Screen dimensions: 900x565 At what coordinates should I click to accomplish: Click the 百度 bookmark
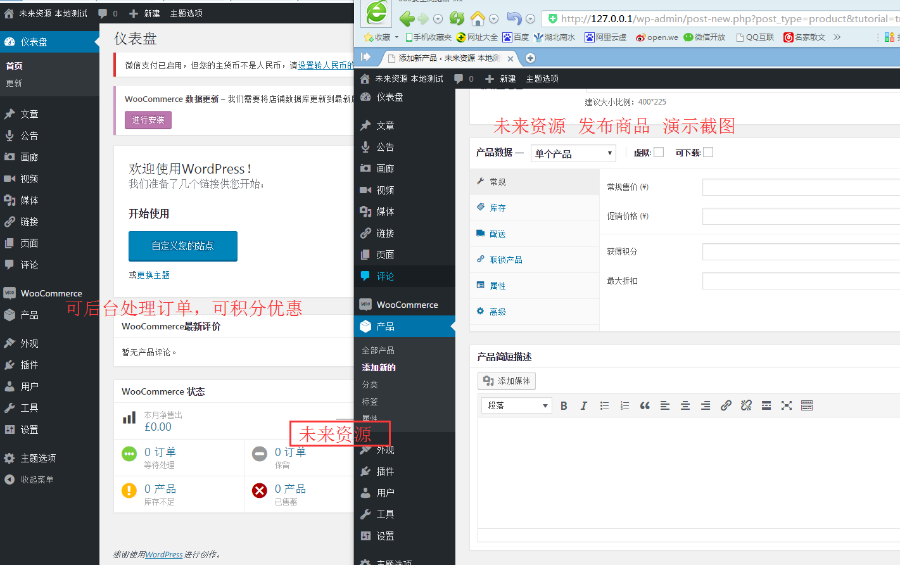pos(515,37)
